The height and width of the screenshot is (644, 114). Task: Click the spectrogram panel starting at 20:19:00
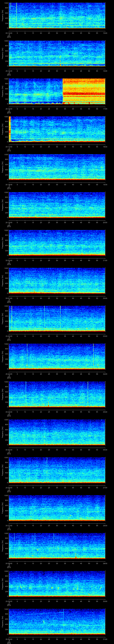(57, 205)
